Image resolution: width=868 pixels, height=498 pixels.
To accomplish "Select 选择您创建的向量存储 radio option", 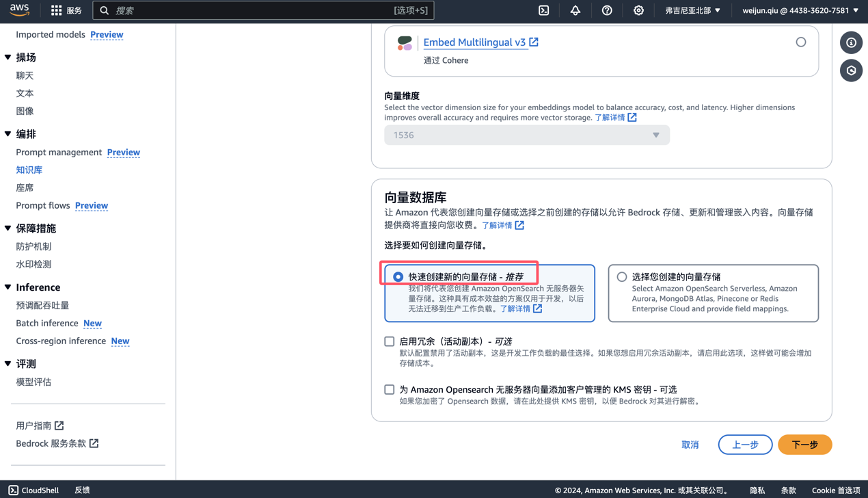I will coord(621,277).
